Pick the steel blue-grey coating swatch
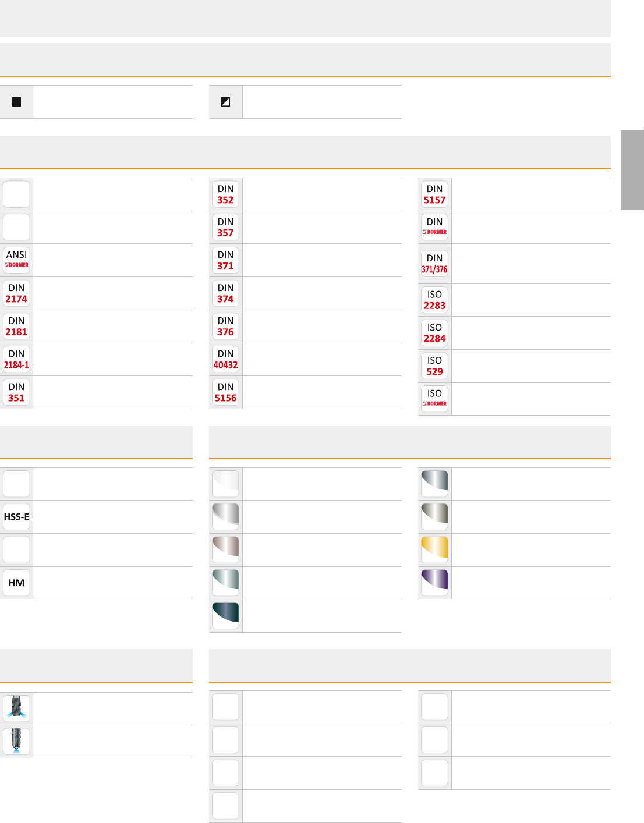 pyautogui.click(x=434, y=484)
